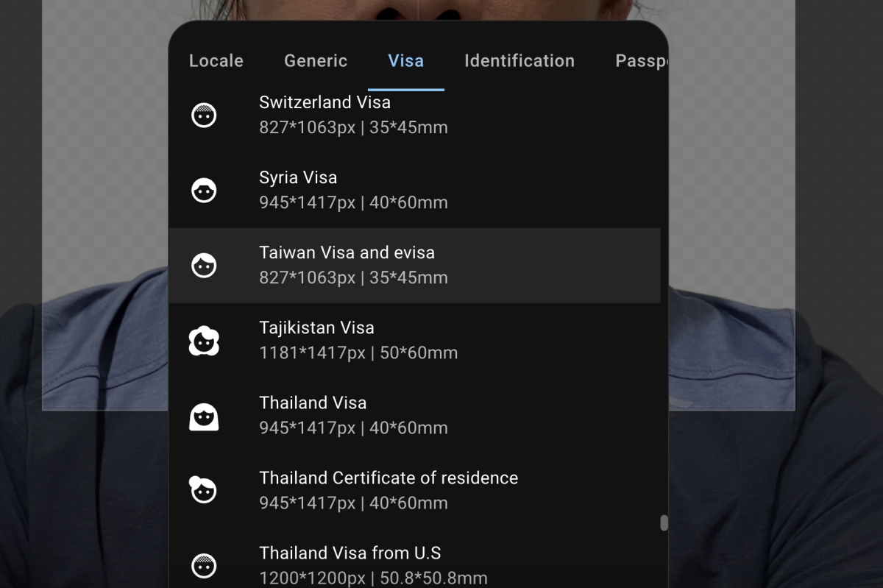
Task: Click the Thailand Visa from U.S icon
Action: point(204,565)
